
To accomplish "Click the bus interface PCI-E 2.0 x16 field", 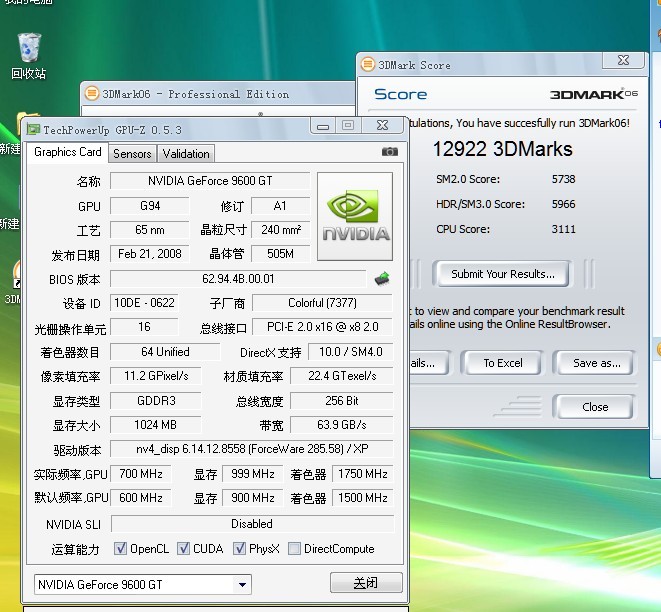I will [322, 327].
